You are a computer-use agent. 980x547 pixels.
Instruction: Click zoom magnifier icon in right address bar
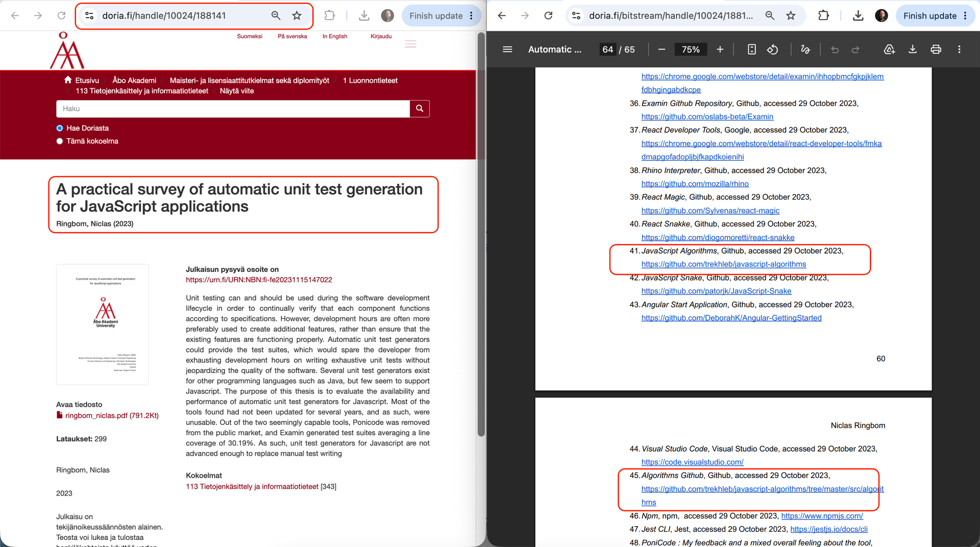pyautogui.click(x=770, y=15)
